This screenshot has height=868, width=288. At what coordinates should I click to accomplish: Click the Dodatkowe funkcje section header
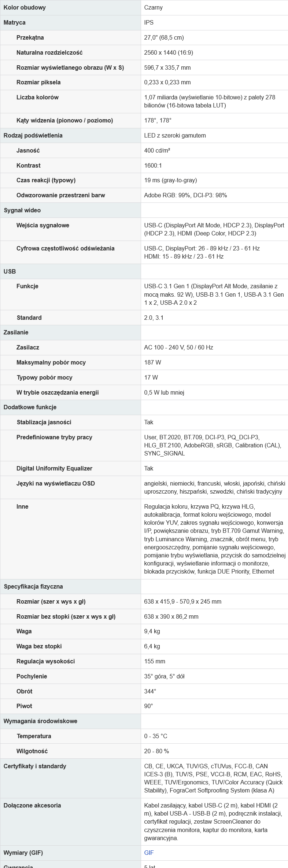coord(30,407)
